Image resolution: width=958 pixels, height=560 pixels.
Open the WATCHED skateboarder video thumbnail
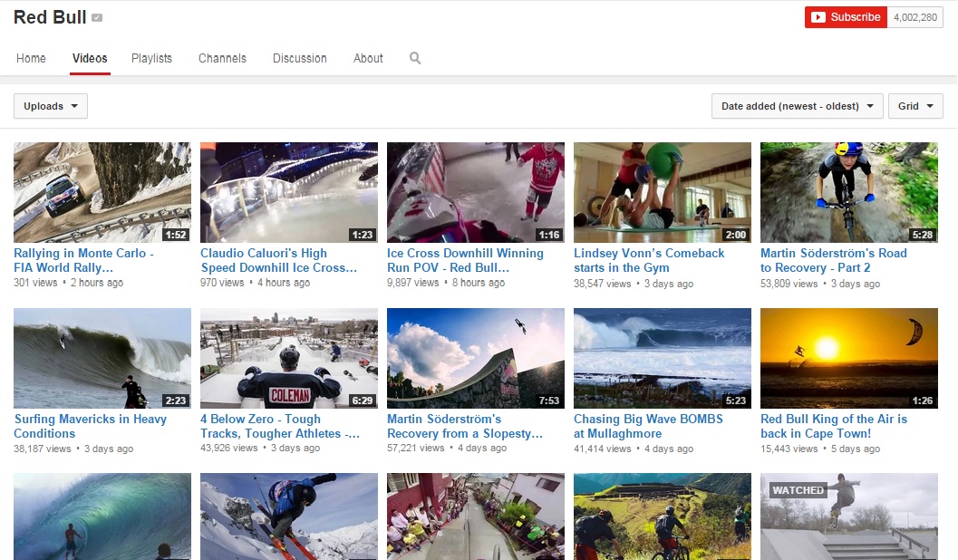[x=849, y=517]
